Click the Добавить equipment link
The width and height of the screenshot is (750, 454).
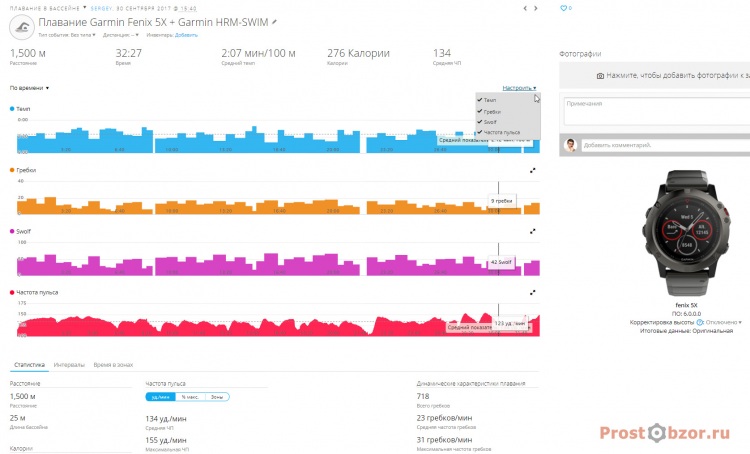pos(186,35)
